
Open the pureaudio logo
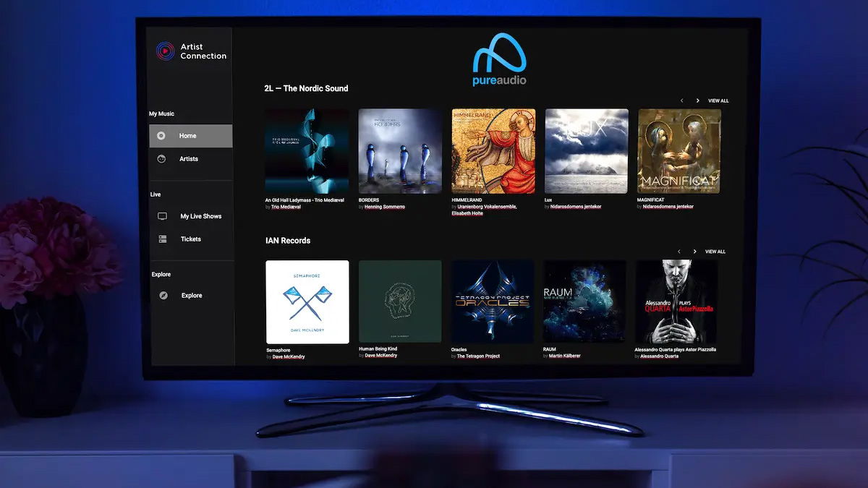click(x=499, y=59)
